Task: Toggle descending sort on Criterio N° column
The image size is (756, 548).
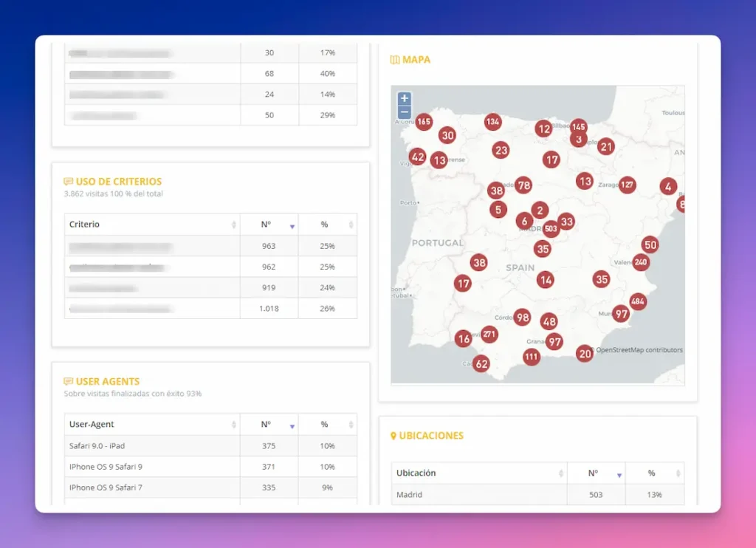Action: pos(291,225)
